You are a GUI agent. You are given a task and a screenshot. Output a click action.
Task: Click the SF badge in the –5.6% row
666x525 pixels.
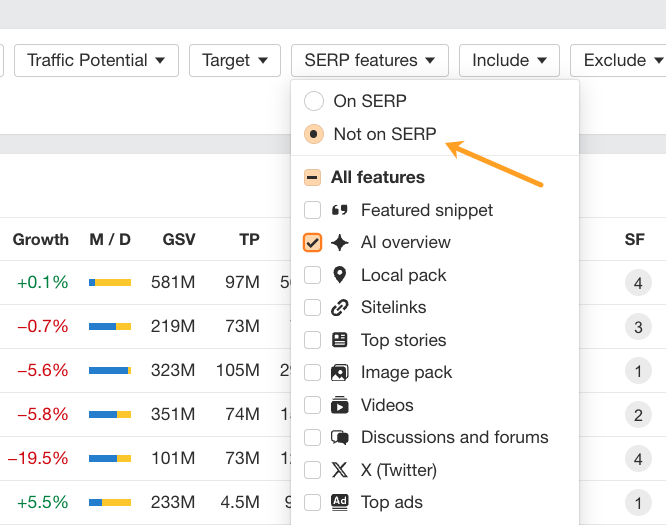(638, 371)
